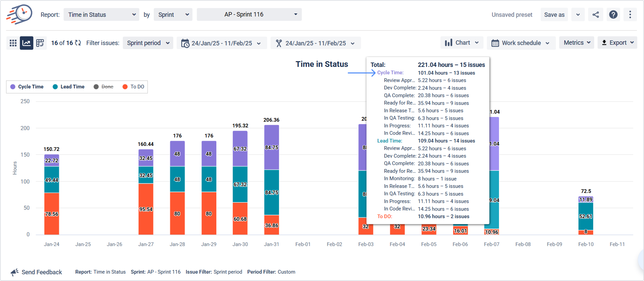Image resolution: width=644 pixels, height=281 pixels.
Task: Switch to grid view icon
Action: pyautogui.click(x=13, y=43)
